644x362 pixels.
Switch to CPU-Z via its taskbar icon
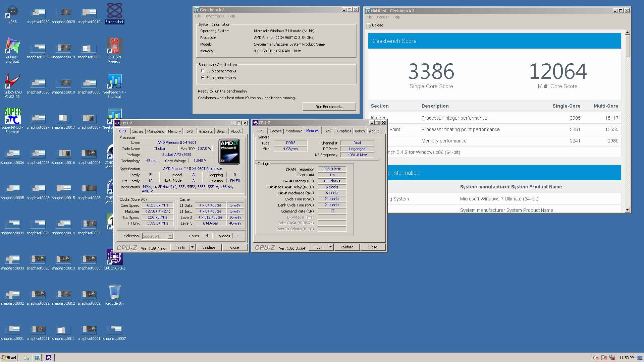(x=49, y=358)
